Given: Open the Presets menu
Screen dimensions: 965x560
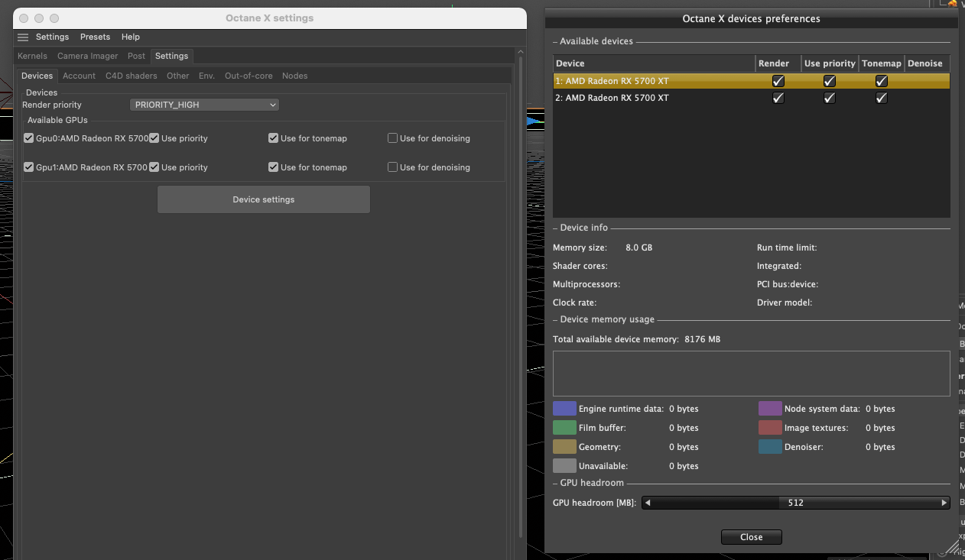Looking at the screenshot, I should [95, 37].
